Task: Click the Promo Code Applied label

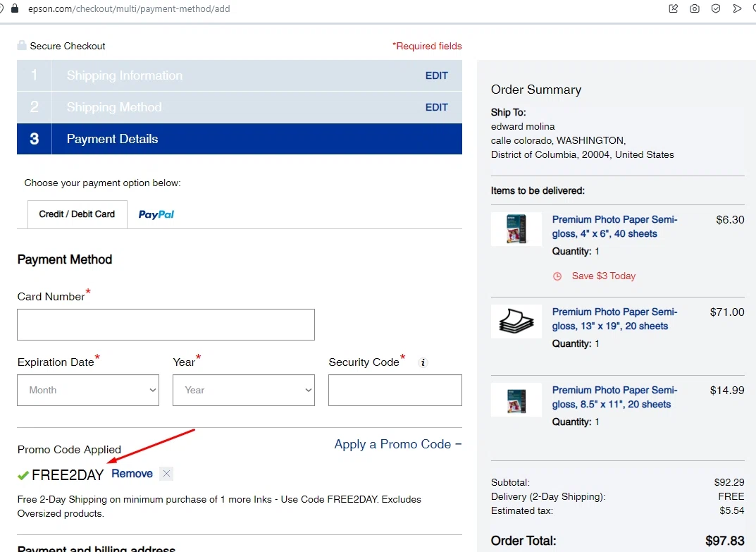Action: pos(69,450)
